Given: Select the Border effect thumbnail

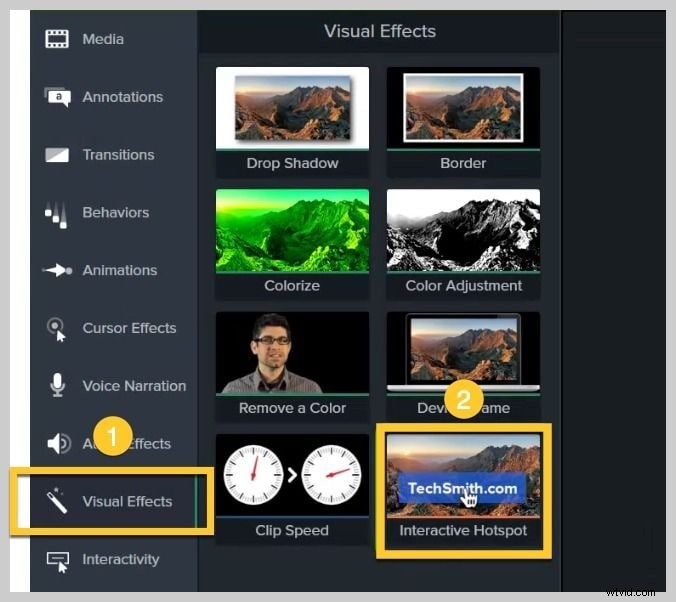Looking at the screenshot, I should tap(463, 108).
